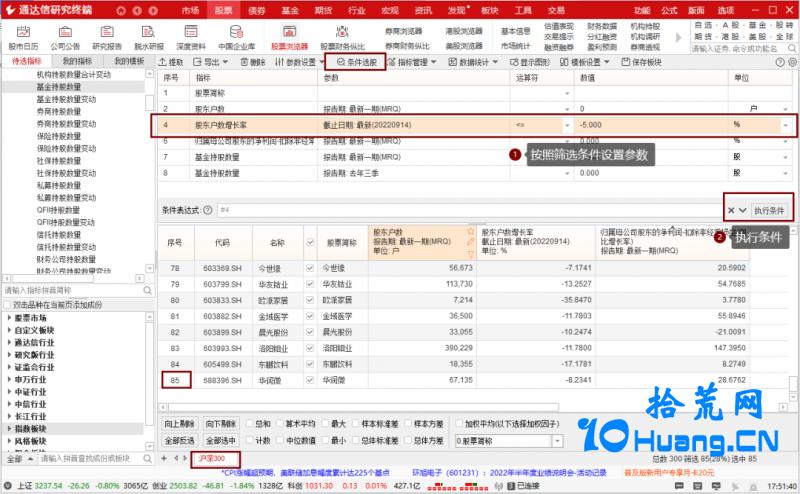Open the 0.股票简称 weighting factor combo box

(509, 440)
